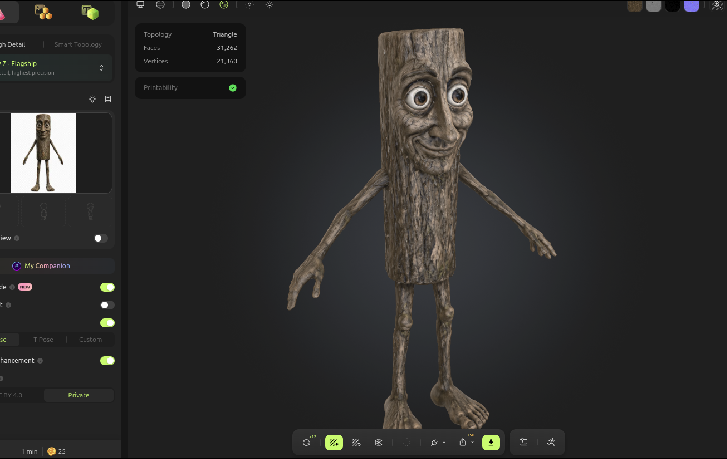Select the brown wood material swatch

[x=635, y=6]
